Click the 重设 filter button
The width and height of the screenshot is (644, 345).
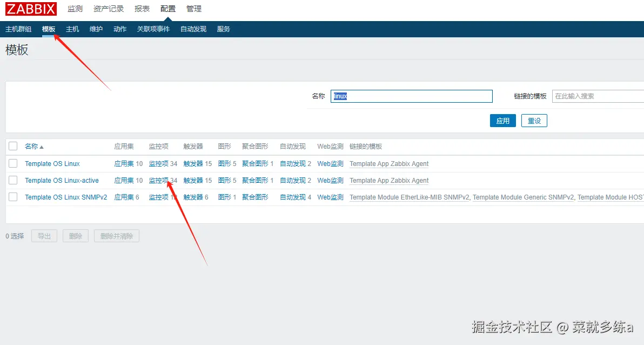click(x=534, y=121)
